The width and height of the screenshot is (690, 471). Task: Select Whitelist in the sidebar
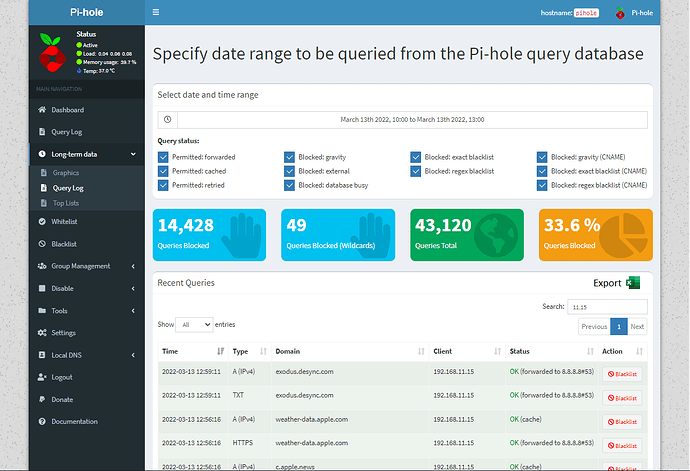[x=64, y=221]
